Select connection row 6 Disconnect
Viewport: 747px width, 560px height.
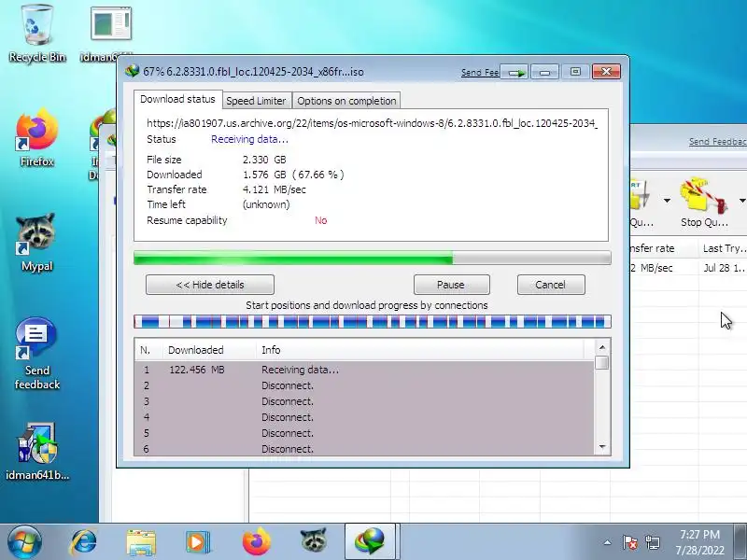tap(364, 449)
